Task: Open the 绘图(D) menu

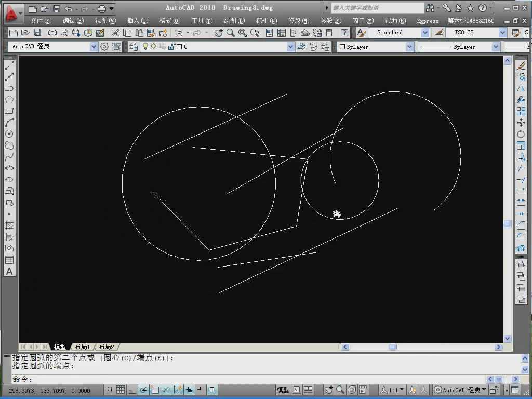Action: pos(234,21)
